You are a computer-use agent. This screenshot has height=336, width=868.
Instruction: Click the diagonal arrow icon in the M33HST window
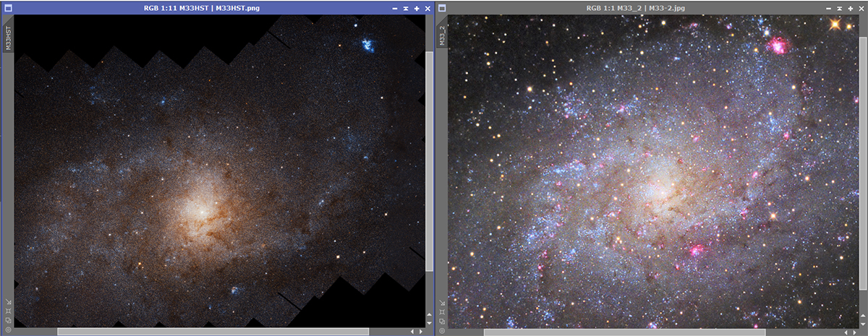[x=8, y=301]
